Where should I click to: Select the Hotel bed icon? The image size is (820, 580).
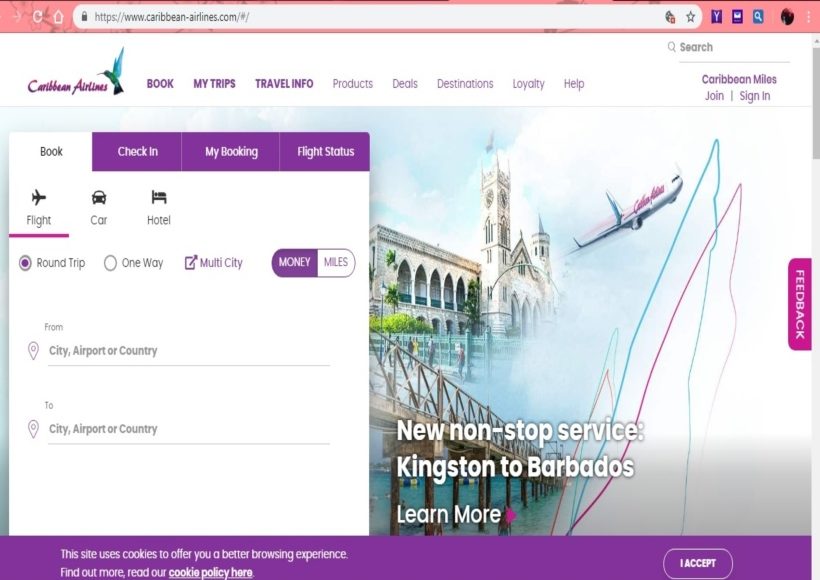(158, 197)
